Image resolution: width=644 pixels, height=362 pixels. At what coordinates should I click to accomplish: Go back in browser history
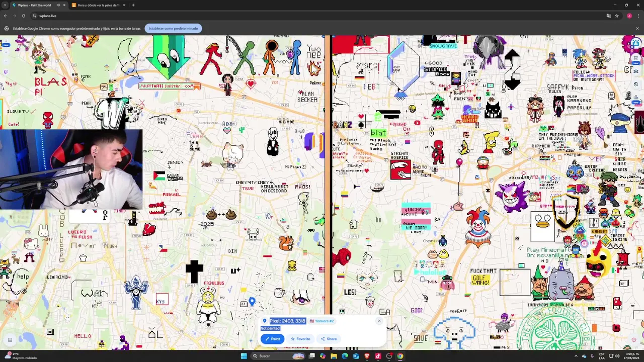click(6, 16)
